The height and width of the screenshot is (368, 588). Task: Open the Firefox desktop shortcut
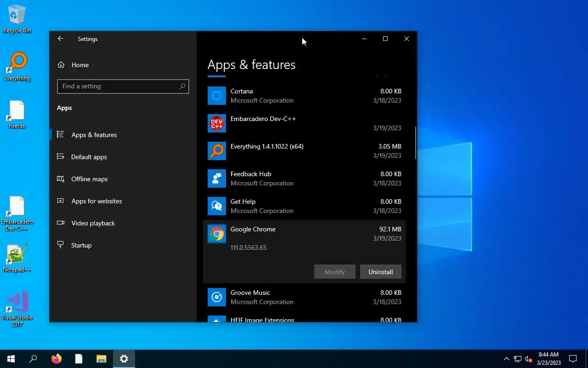(17, 115)
